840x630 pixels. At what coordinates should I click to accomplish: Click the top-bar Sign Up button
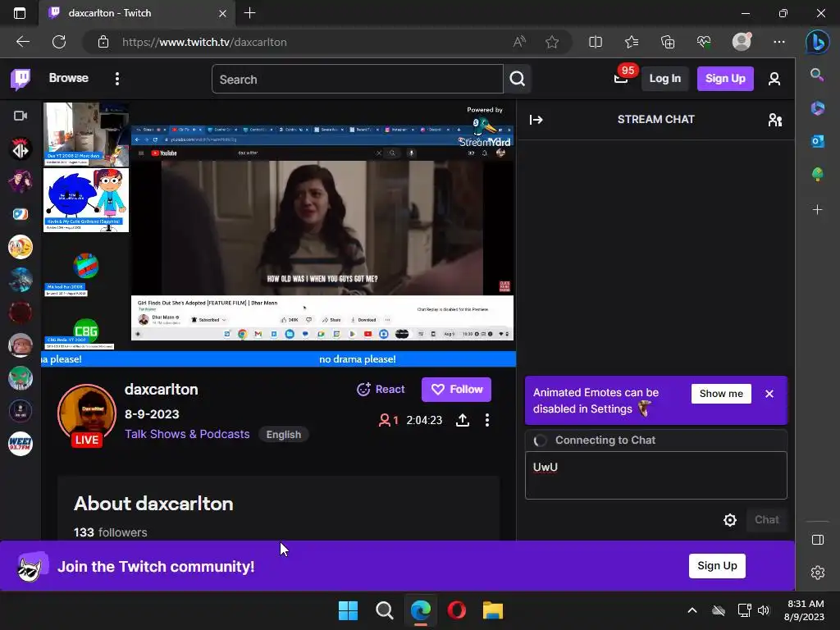(725, 79)
